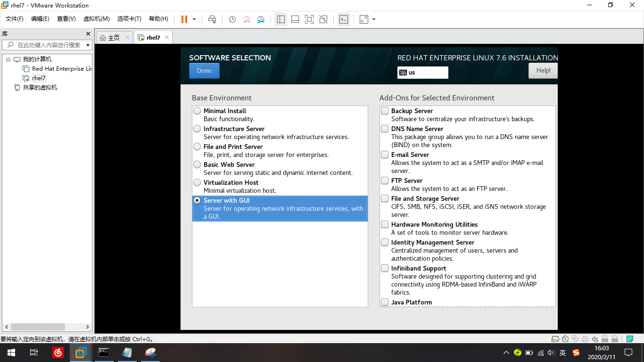Select the Basic Web Server radio button
The width and height of the screenshot is (644, 362).
tap(197, 165)
